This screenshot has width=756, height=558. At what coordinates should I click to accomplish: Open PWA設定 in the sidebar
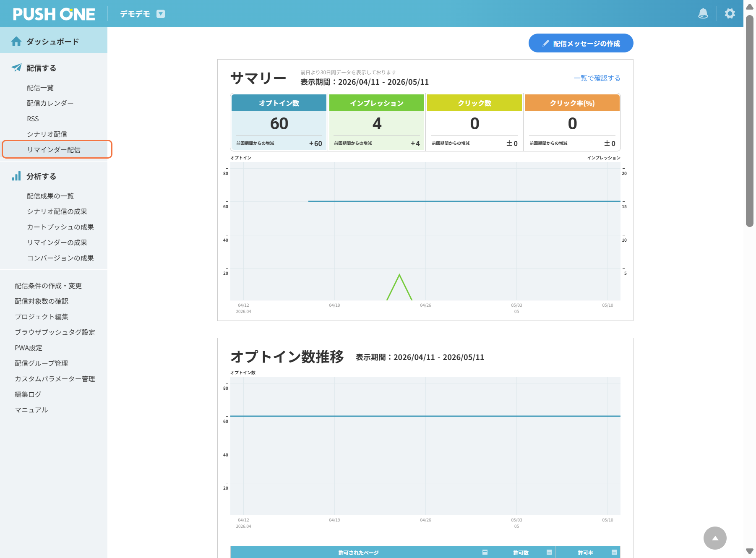pos(29,348)
